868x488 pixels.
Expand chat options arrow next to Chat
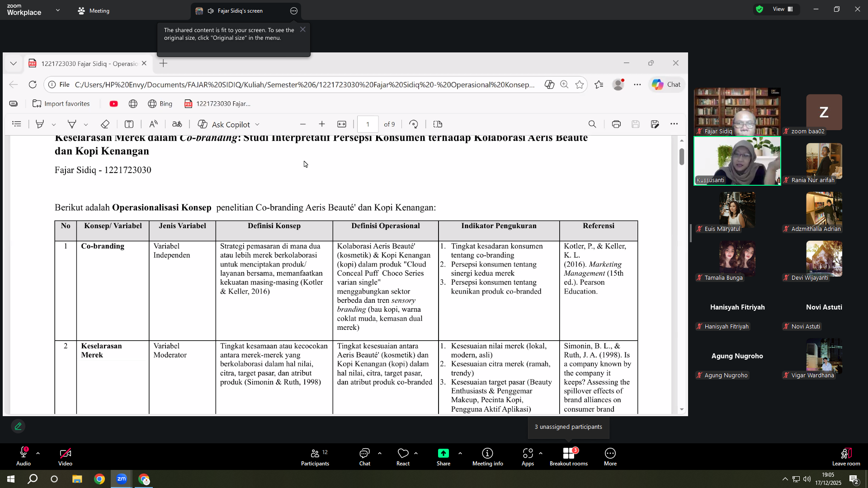[x=379, y=453]
